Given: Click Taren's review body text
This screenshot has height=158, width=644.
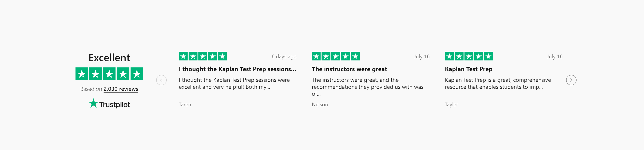Looking at the screenshot, I should point(234,84).
